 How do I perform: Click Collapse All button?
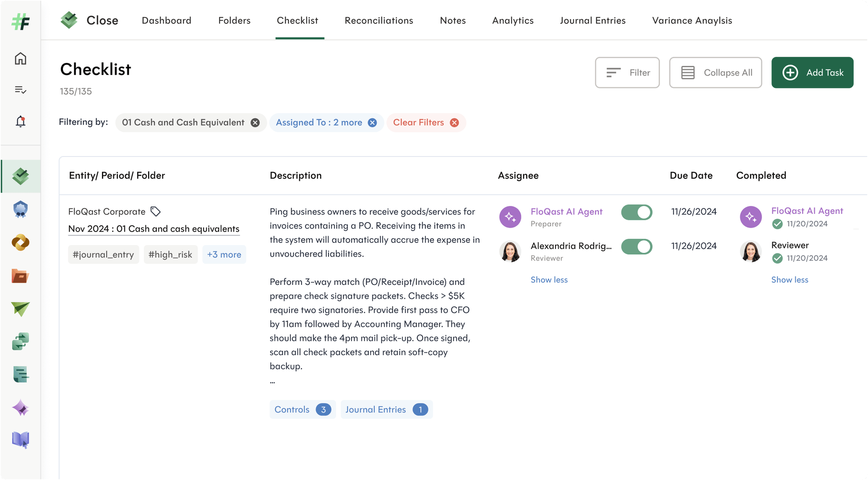click(x=715, y=72)
